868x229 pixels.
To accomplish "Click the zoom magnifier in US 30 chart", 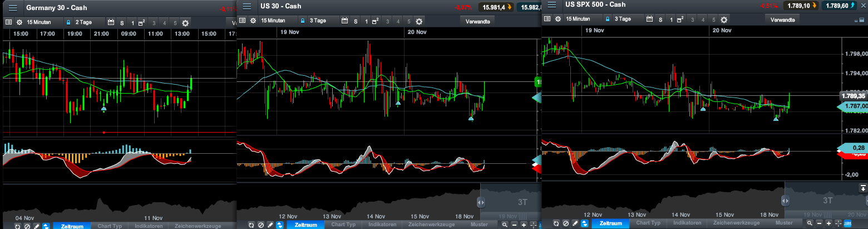I will point(505,225).
